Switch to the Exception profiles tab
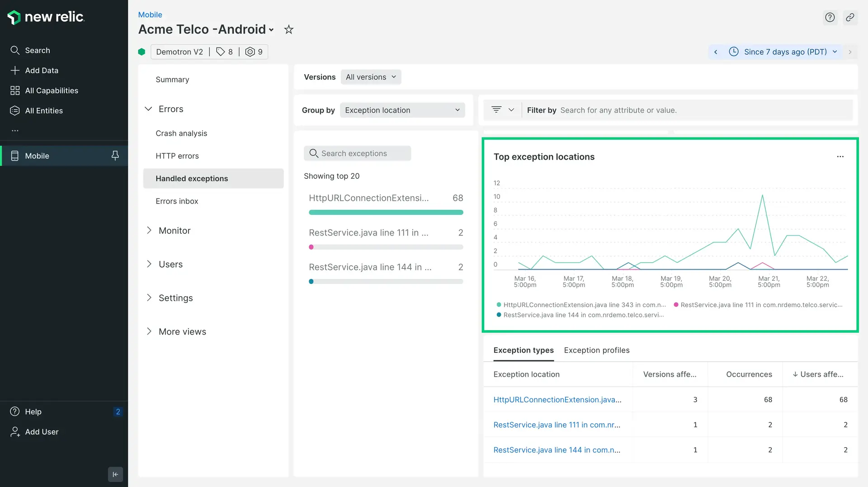This screenshot has width=868, height=487. 596,350
